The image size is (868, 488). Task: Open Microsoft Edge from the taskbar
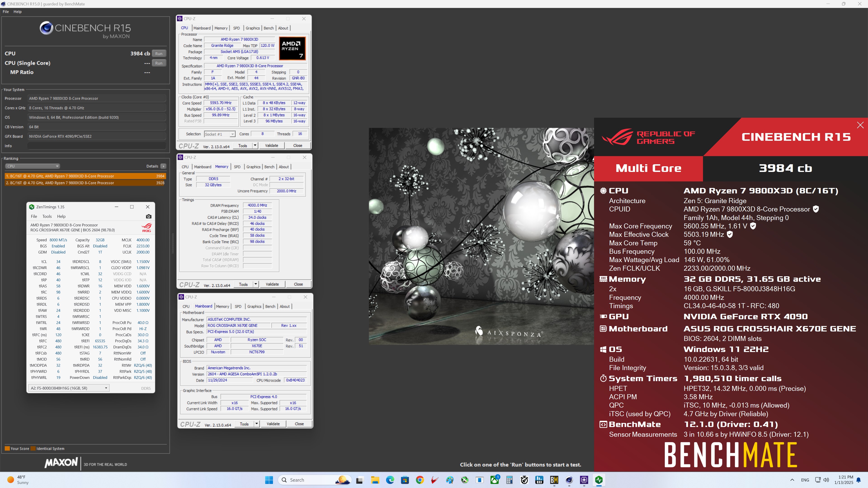pos(390,480)
